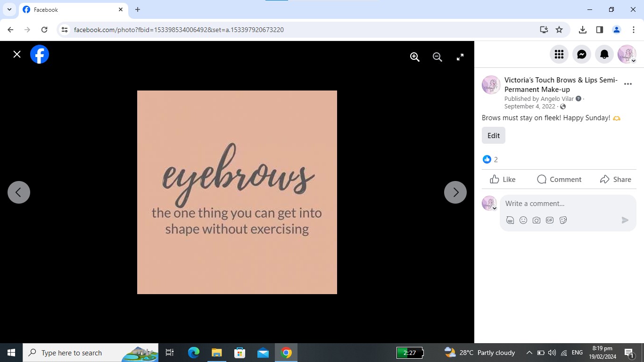Viewport: 644px width, 362px height.
Task: Click the taskbar search box
Action: coord(91,353)
